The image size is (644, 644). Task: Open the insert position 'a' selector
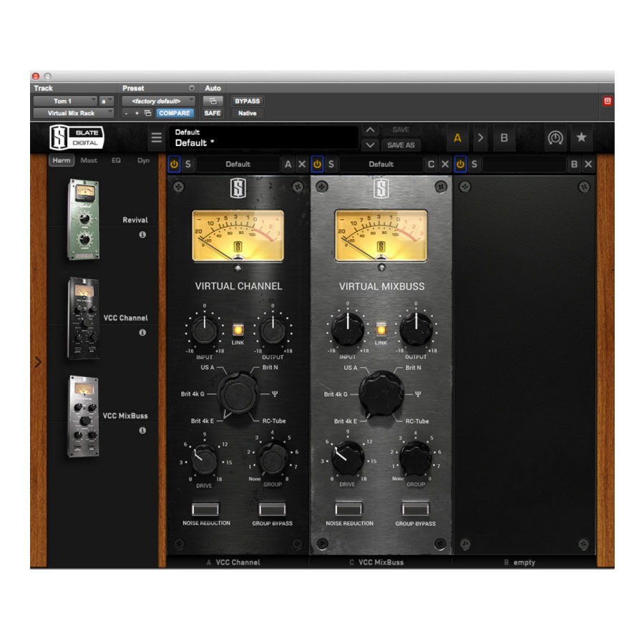pyautogui.click(x=106, y=101)
